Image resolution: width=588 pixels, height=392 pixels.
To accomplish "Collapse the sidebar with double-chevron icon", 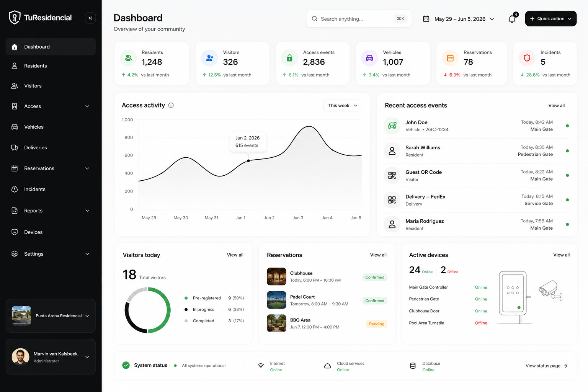I will tap(90, 18).
